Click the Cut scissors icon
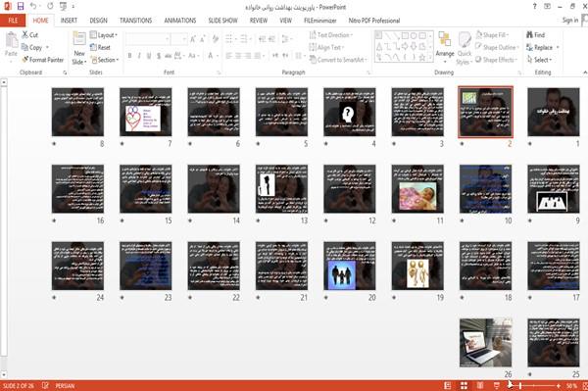588x391 pixels. [25, 35]
